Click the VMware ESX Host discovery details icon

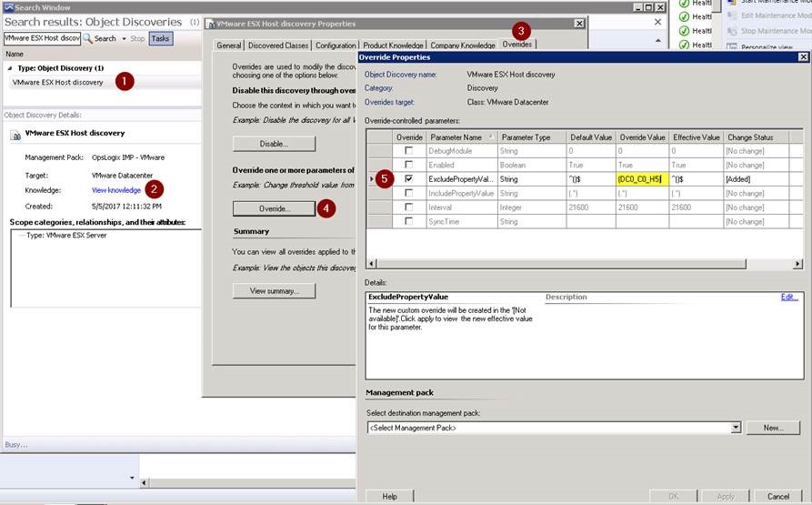point(15,134)
